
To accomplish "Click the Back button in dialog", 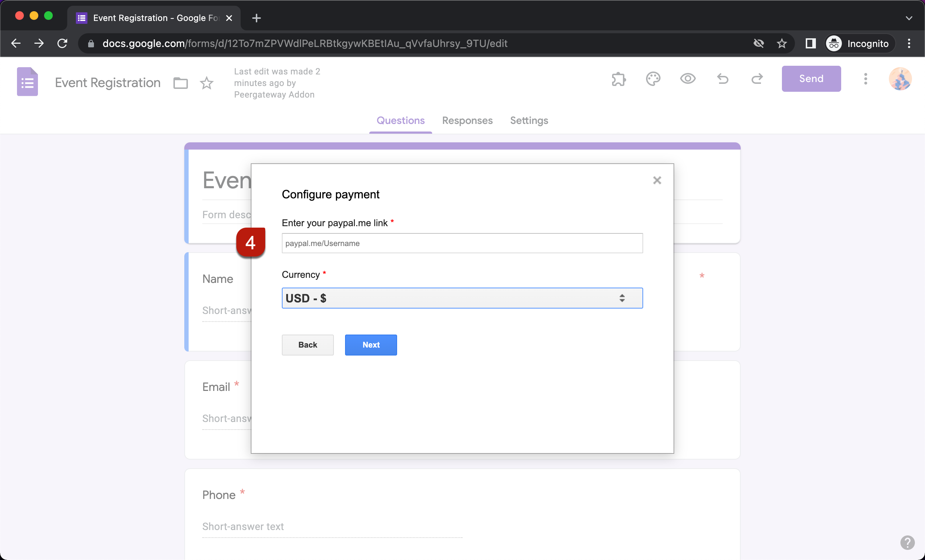I will point(307,345).
